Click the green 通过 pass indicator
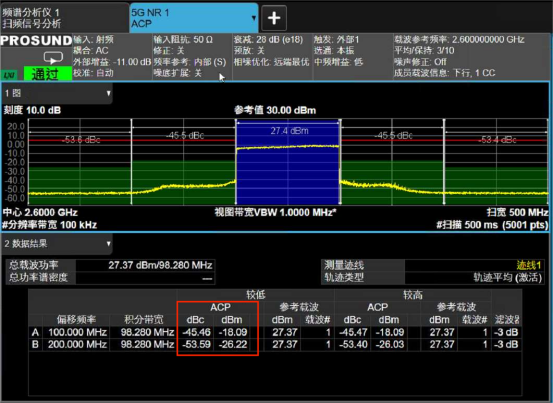Viewport: 553px width, 403px height. coord(48,74)
